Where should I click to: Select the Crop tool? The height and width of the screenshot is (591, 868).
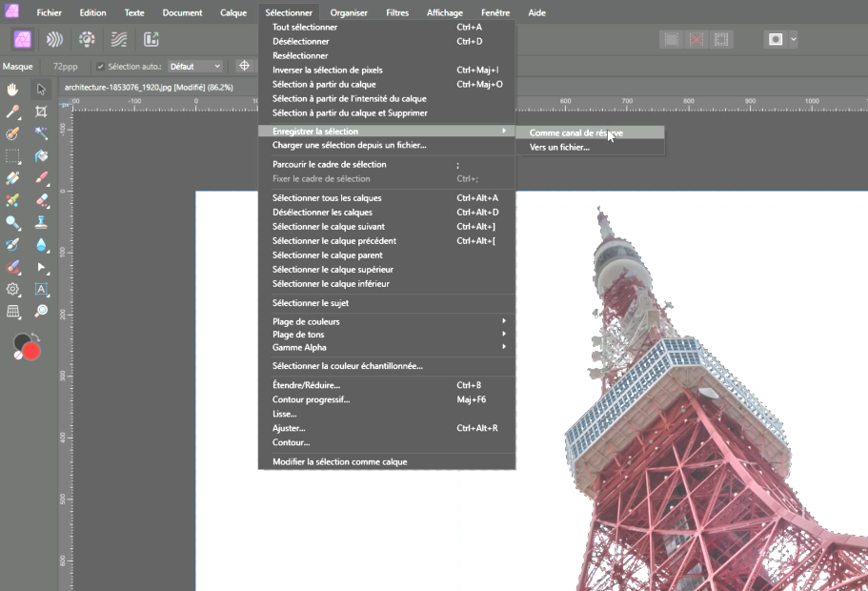coord(41,112)
